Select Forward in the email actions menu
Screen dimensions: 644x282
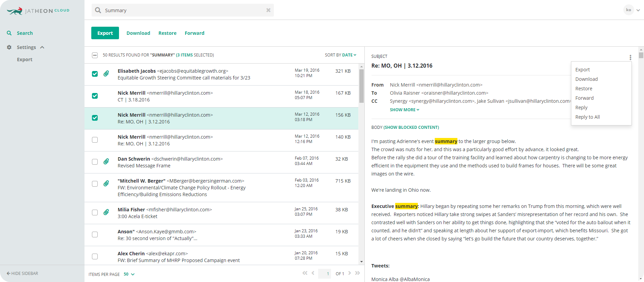(584, 98)
